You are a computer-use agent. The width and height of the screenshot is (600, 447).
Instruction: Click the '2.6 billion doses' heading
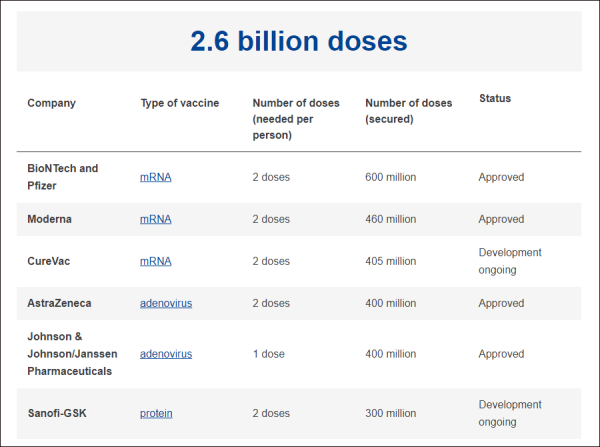click(x=299, y=41)
